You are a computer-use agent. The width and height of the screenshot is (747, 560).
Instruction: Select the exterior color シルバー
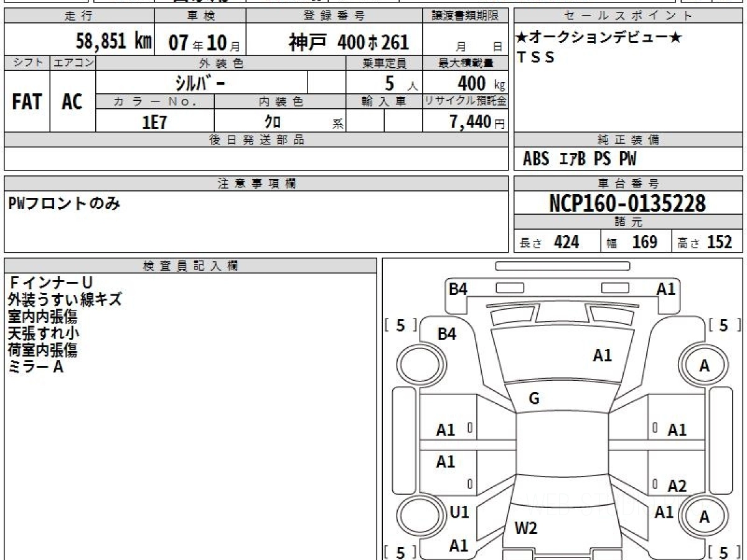pyautogui.click(x=200, y=82)
